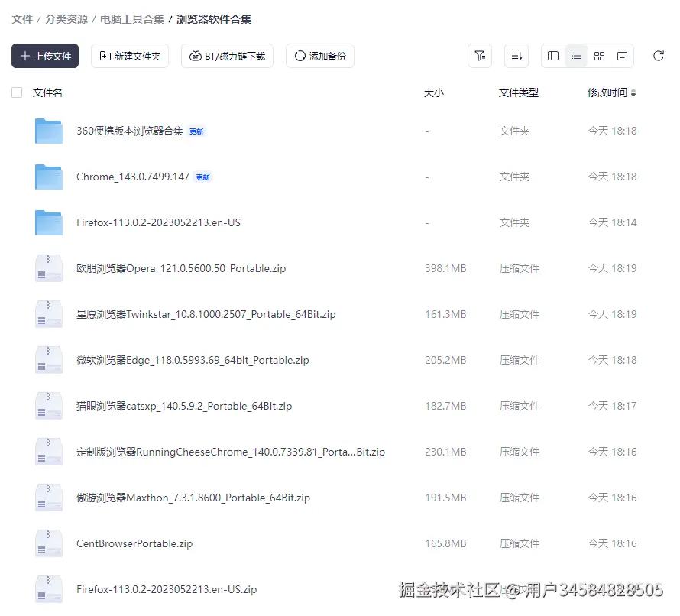Go to 文件 in the breadcrumb
The image size is (680, 616).
(x=22, y=19)
